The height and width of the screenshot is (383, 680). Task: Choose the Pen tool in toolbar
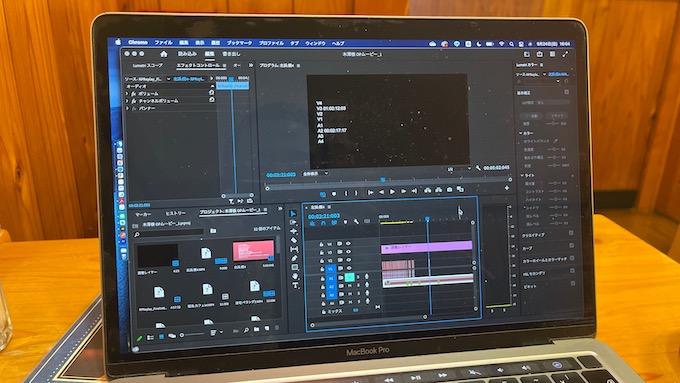click(x=294, y=259)
